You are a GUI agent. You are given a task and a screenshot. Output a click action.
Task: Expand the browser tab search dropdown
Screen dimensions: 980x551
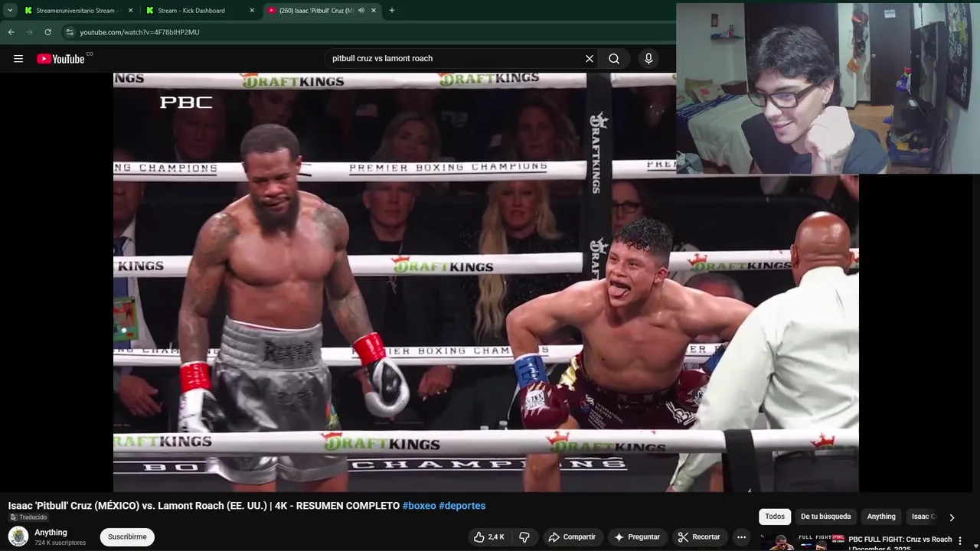click(x=10, y=11)
